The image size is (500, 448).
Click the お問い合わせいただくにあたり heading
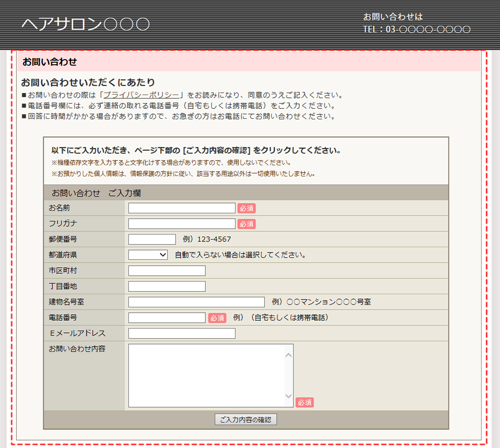(x=88, y=82)
